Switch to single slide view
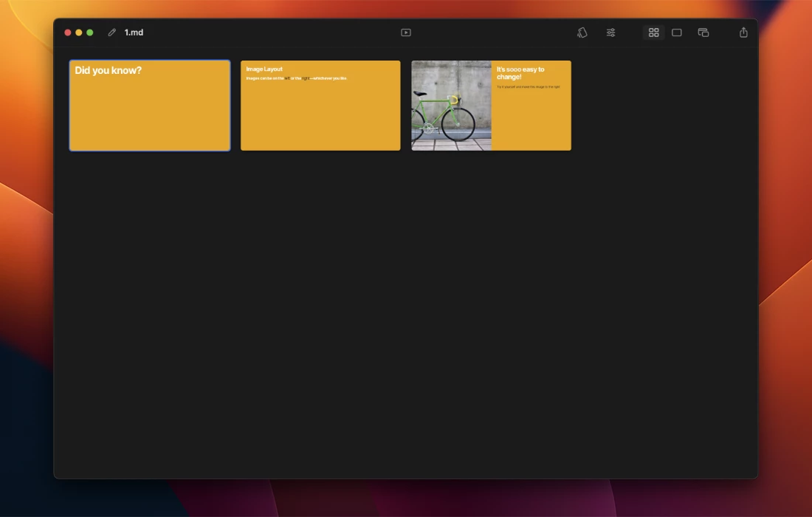 676,32
